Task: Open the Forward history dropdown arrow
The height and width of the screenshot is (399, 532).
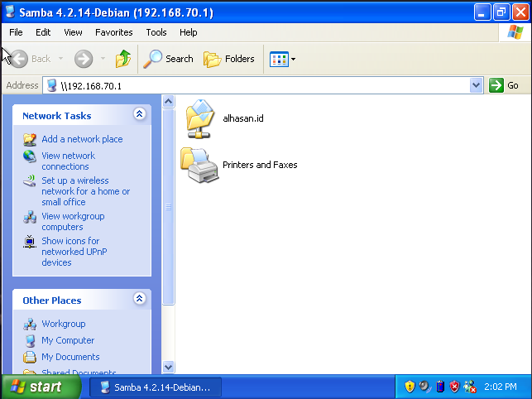Action: [103, 59]
